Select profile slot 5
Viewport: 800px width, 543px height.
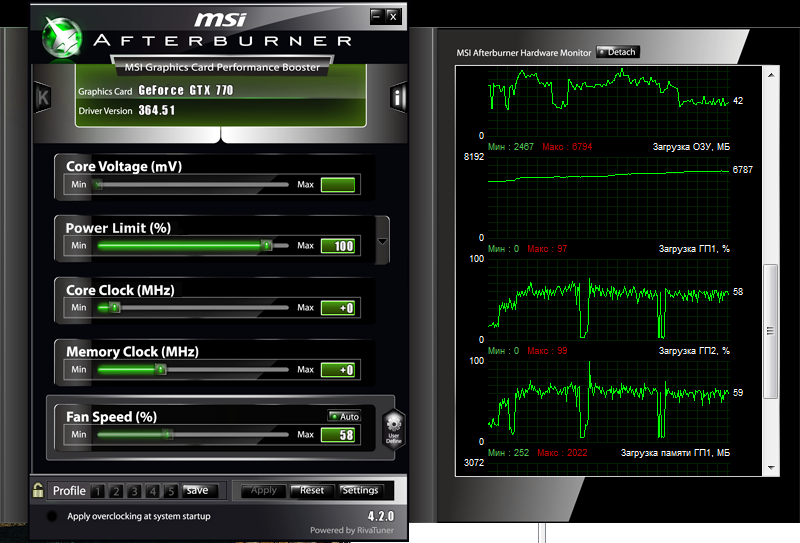(171, 491)
